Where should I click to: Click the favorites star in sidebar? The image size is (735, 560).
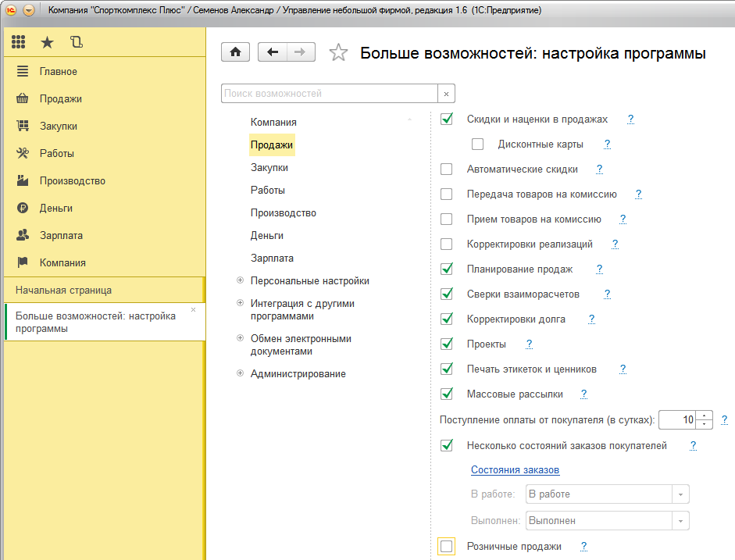[47, 42]
